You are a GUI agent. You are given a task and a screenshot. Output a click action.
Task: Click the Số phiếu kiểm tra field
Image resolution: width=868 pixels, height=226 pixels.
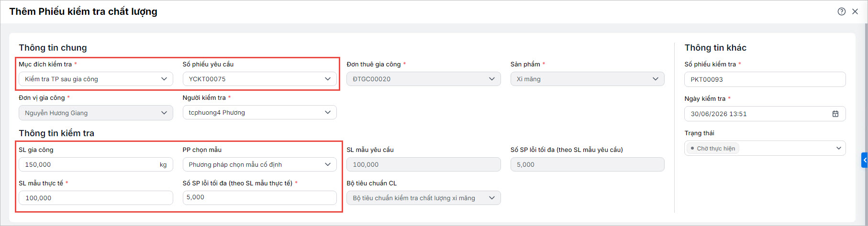coord(765,79)
